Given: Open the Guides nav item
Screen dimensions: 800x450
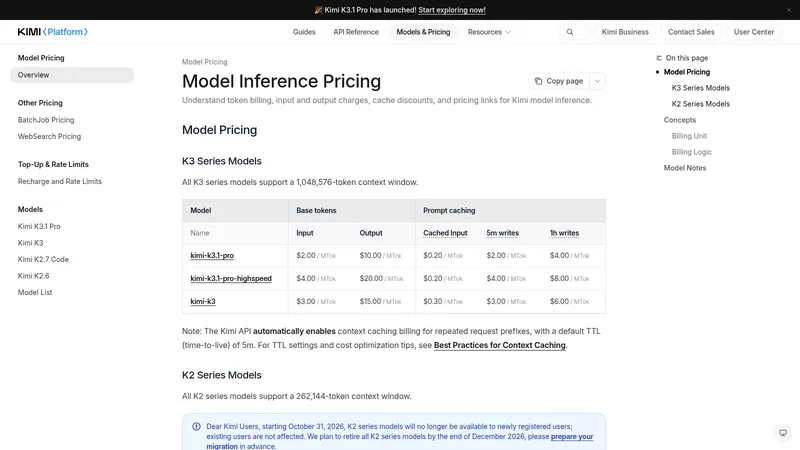Looking at the screenshot, I should coord(304,32).
